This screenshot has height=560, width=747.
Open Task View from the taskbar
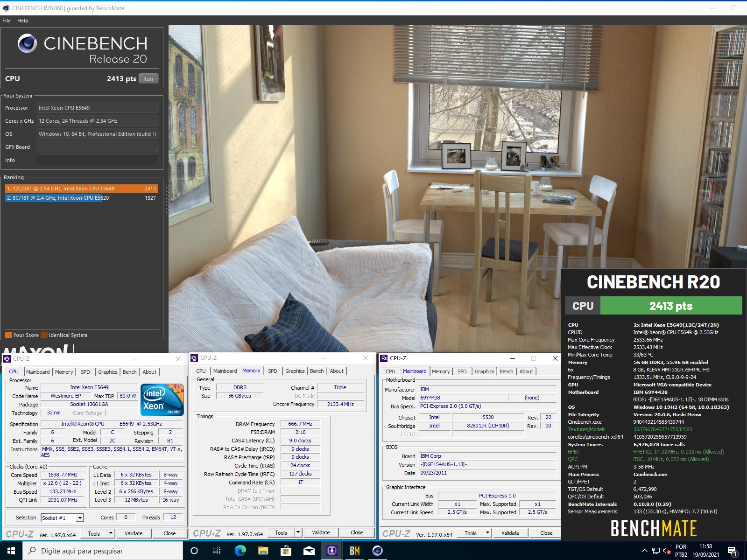[217, 551]
